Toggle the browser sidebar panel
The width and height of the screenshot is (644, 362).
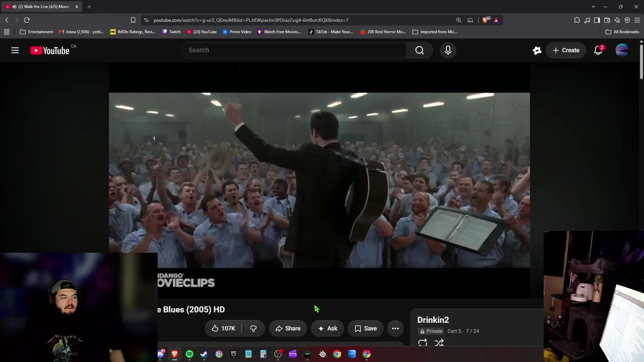[x=597, y=20]
